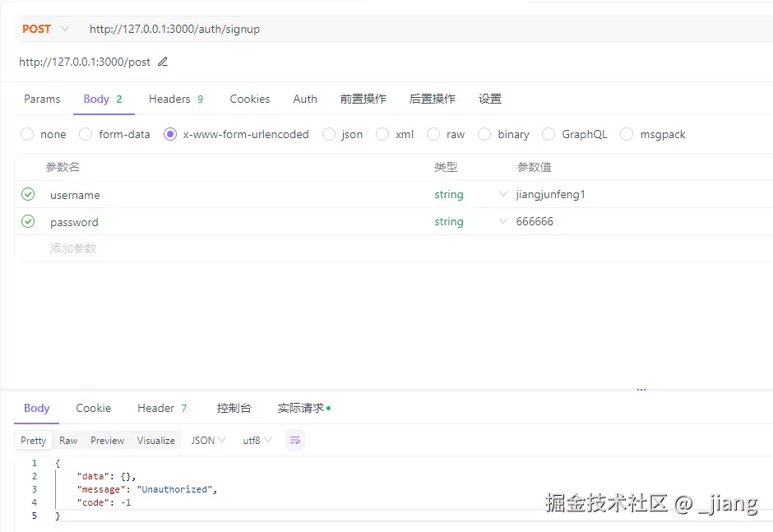Click the 类型 column header

(x=447, y=167)
